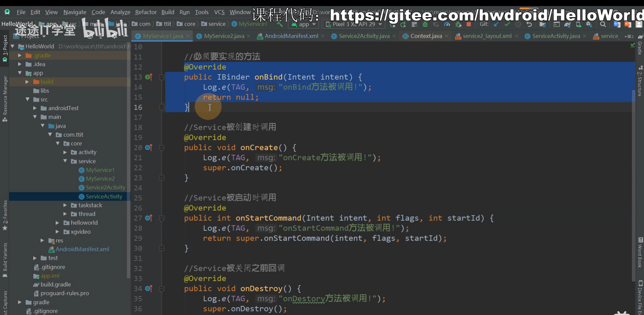The width and height of the screenshot is (644, 315).
Task: Click line 22 'super.onCreate();' in editor
Action: [243, 168]
